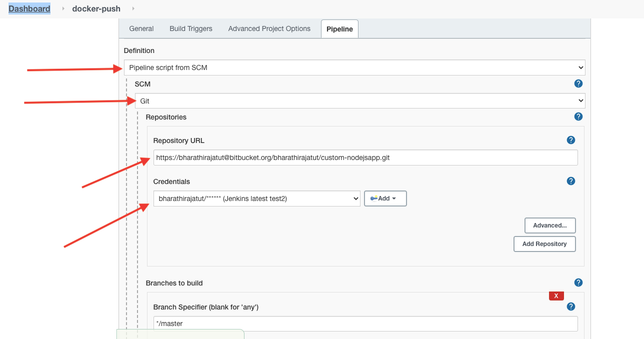Go to the Dashboard breadcrumb link
644x339 pixels.
[29, 8]
